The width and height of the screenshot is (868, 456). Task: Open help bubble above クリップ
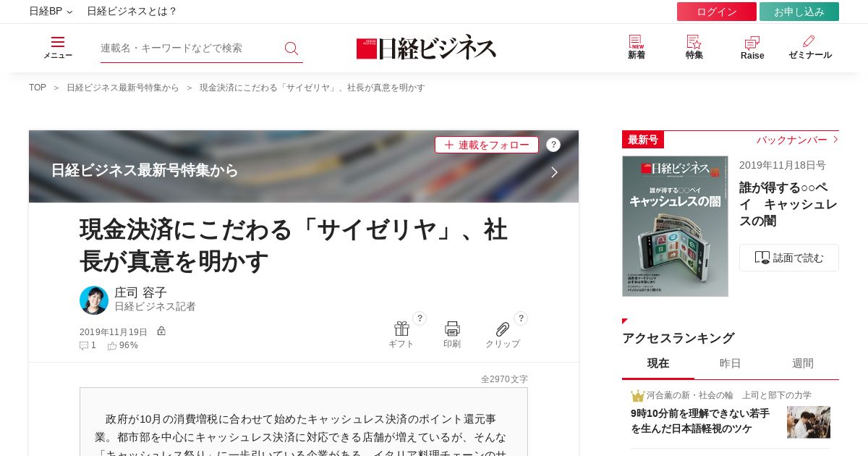[x=521, y=318]
